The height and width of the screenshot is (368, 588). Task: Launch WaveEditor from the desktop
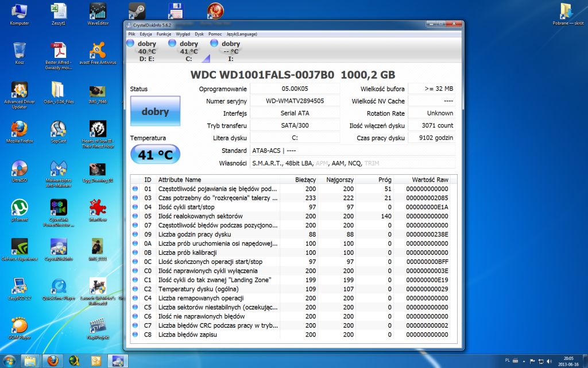coord(98,14)
